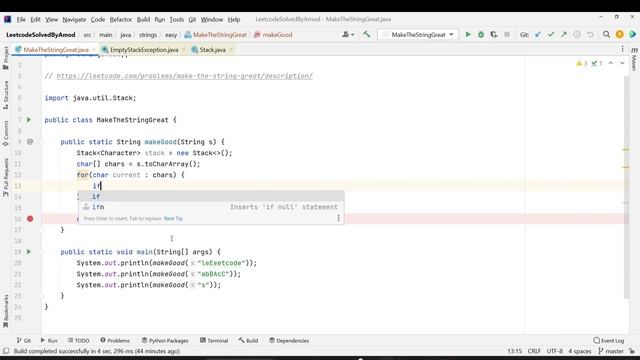Open the Refactor menu
This screenshot has width=640, height=360.
click(121, 19)
